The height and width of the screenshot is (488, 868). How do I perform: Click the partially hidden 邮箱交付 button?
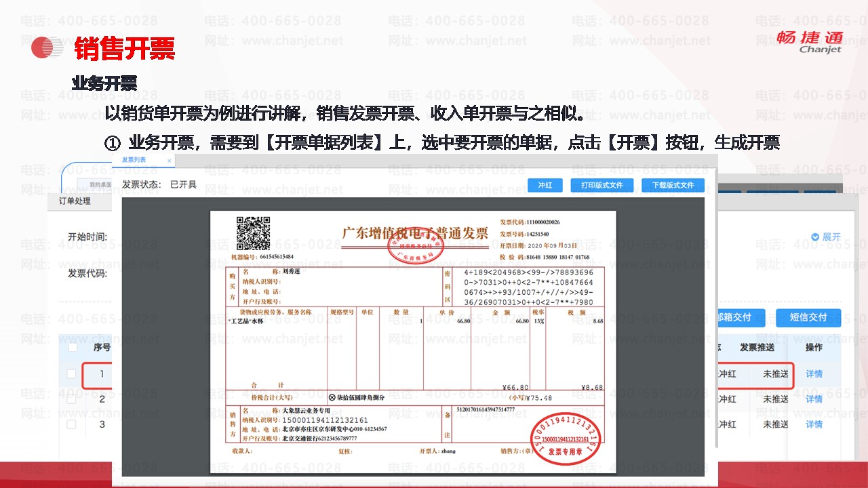point(740,317)
